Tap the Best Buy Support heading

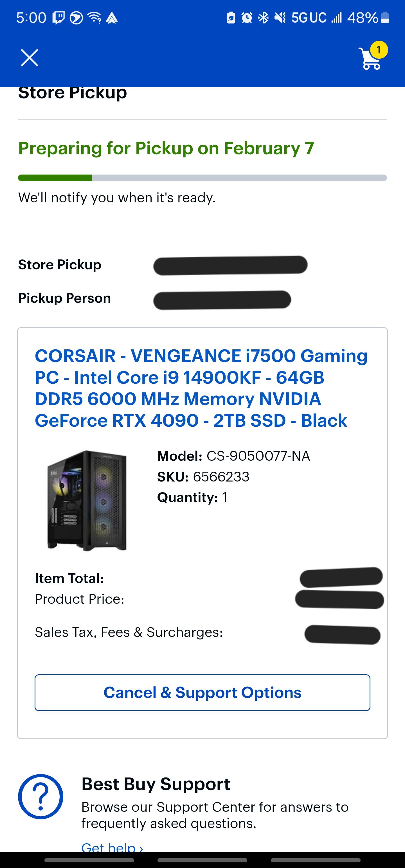tap(156, 784)
